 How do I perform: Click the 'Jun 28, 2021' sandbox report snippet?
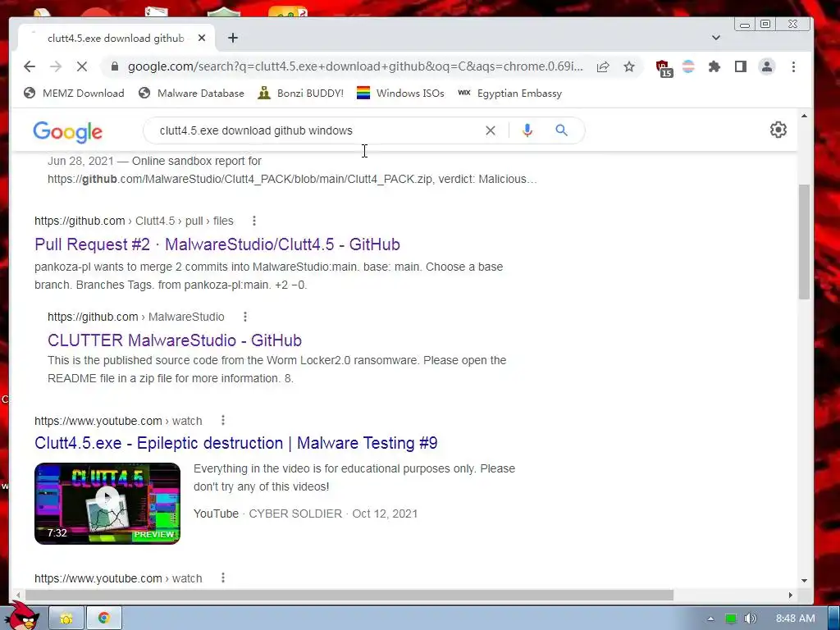[x=292, y=170]
